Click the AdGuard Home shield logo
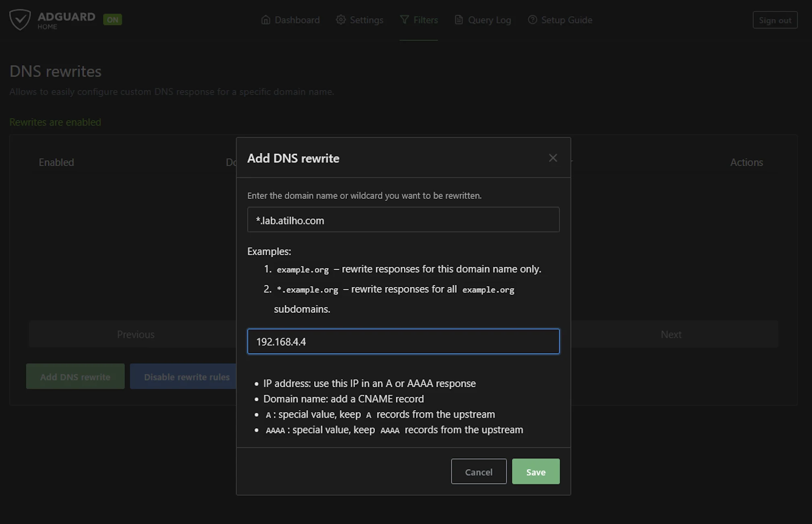The image size is (812, 524). tap(20, 19)
